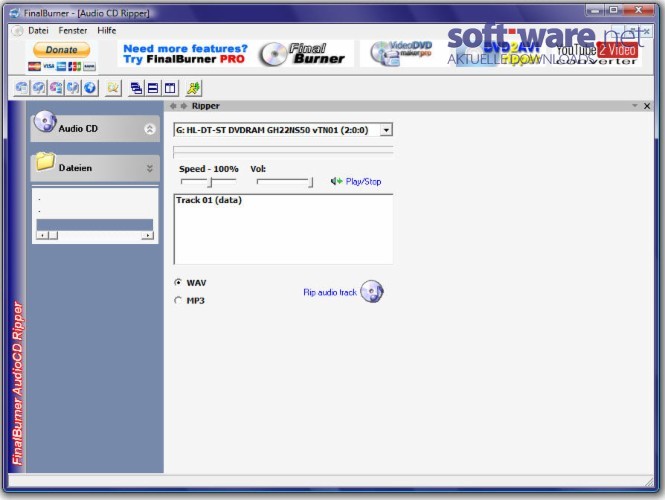The width and height of the screenshot is (665, 500).
Task: Click the file list horizontal scrollbar thumb
Action: pyautogui.click(x=53, y=235)
